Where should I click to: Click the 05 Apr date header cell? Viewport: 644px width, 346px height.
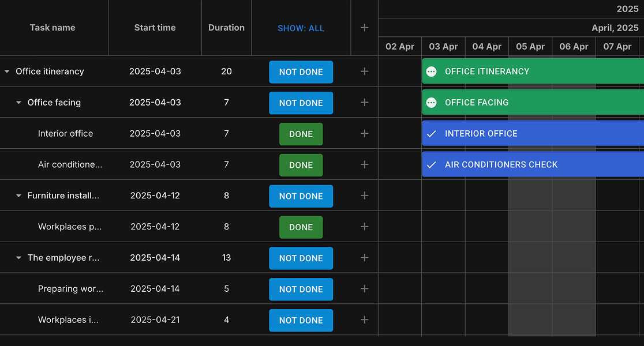[x=530, y=47]
